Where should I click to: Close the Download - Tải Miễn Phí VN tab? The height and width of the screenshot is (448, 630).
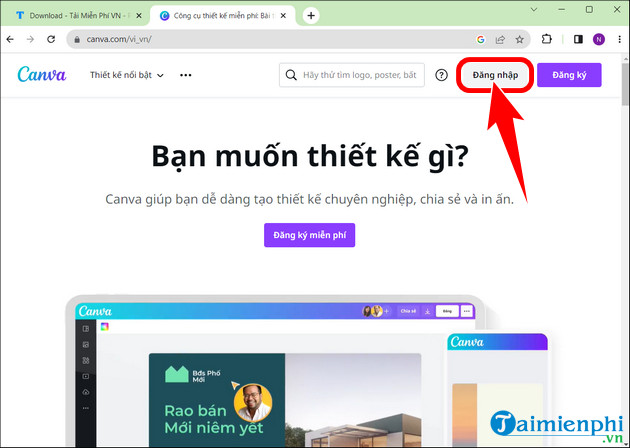click(x=139, y=16)
